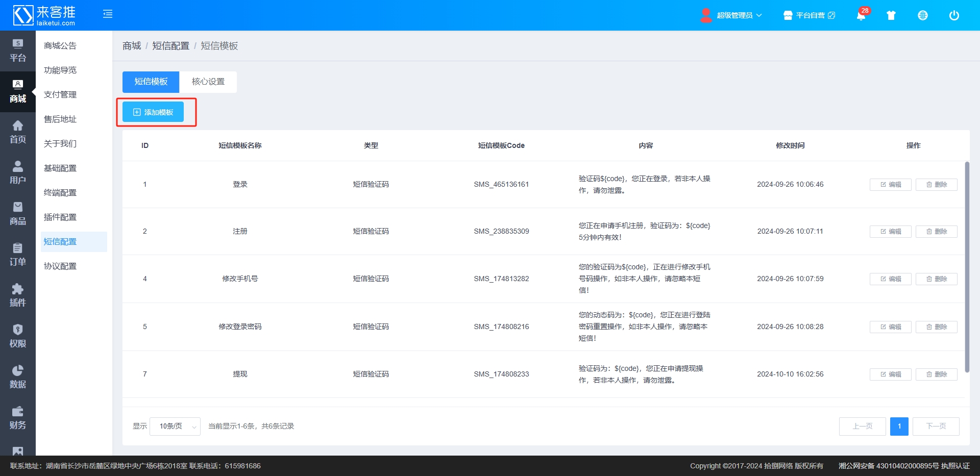The image size is (980, 476).
Task: Click the globe language icon
Action: coord(923,15)
